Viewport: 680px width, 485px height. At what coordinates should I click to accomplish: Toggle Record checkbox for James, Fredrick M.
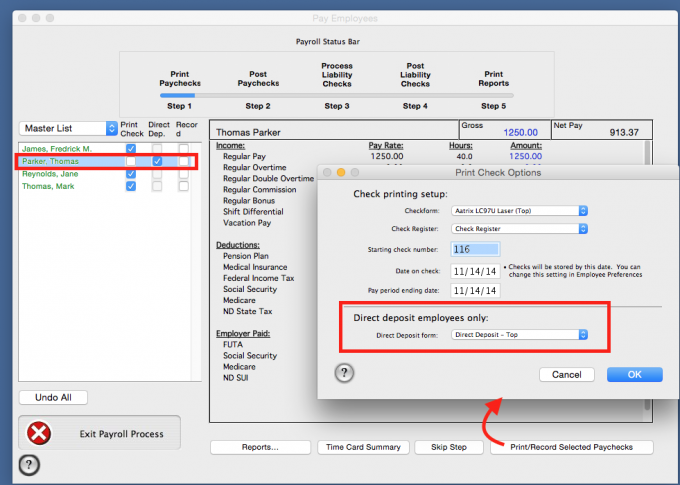coord(184,148)
